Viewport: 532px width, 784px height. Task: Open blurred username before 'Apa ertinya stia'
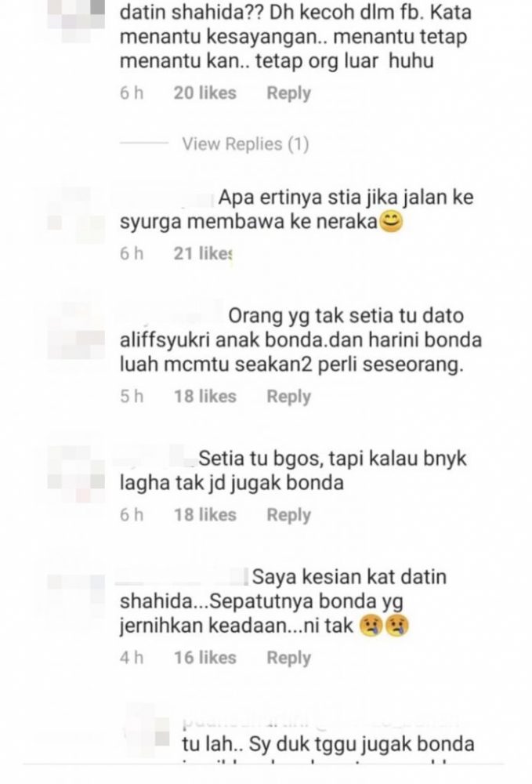pyautogui.click(x=167, y=198)
